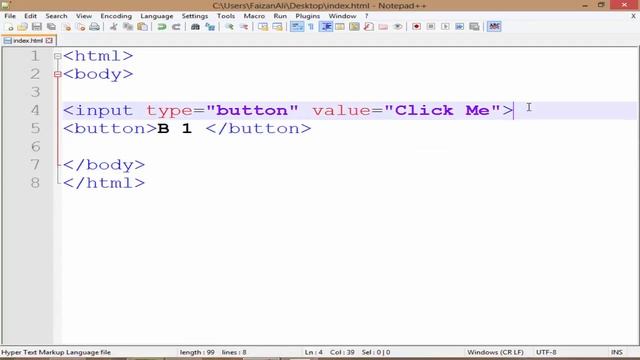The width and height of the screenshot is (640, 360).
Task: Click the Function List toolbar icon
Action: tap(369, 27)
